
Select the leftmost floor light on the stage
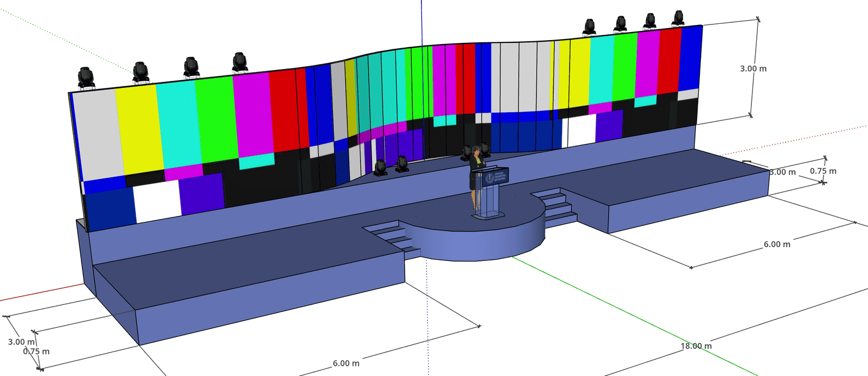point(380,168)
